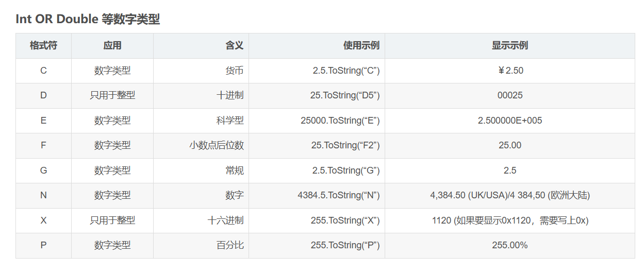Click '数字类型' in the G row
This screenshot has height=273, width=644.
pyautogui.click(x=112, y=170)
